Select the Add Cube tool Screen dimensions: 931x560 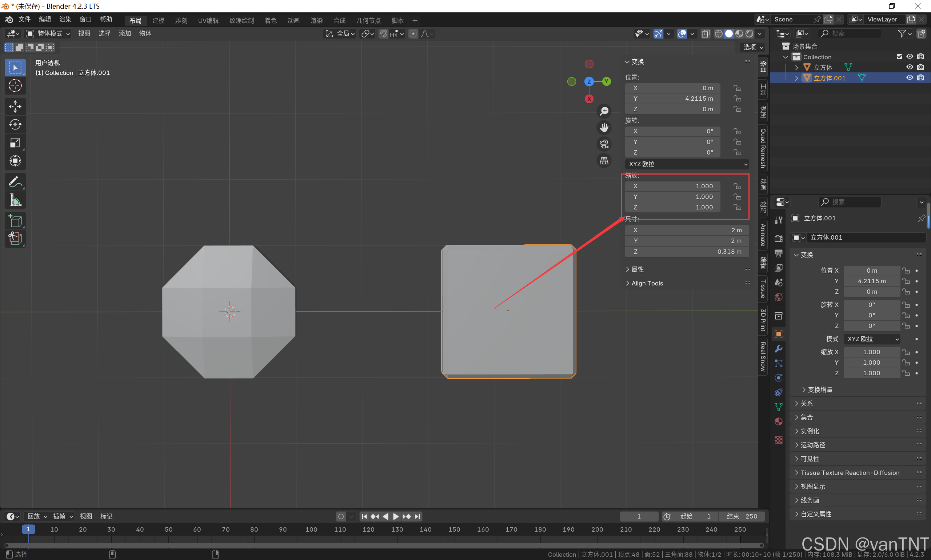tap(15, 221)
